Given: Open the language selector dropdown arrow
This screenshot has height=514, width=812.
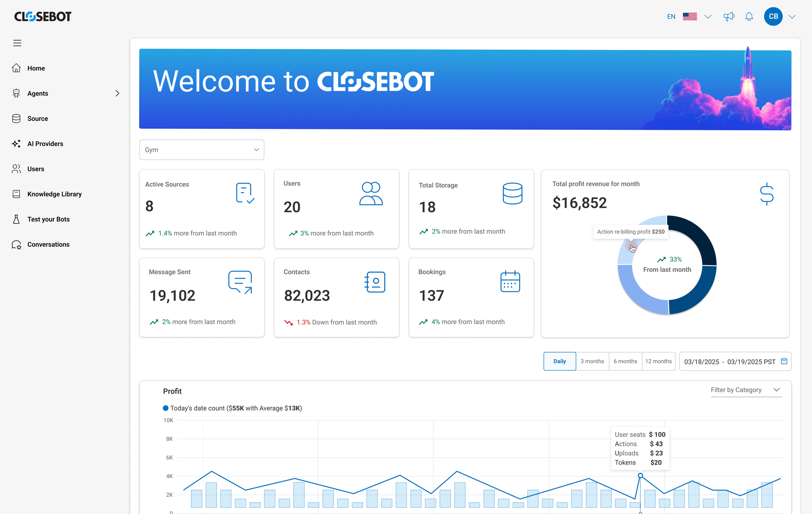Looking at the screenshot, I should pyautogui.click(x=708, y=17).
